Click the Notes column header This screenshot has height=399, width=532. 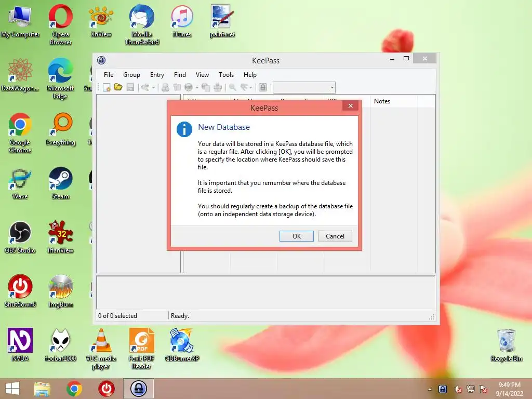point(394,101)
